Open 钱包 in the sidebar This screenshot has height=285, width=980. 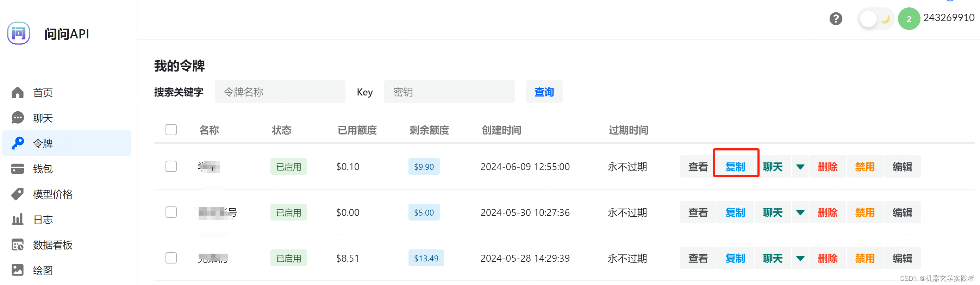pyautogui.click(x=66, y=168)
